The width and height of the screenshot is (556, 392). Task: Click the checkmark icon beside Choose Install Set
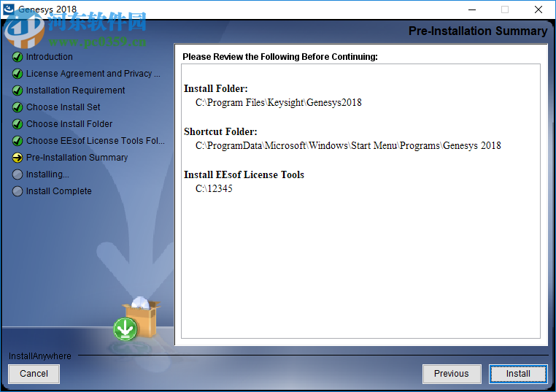click(18, 107)
